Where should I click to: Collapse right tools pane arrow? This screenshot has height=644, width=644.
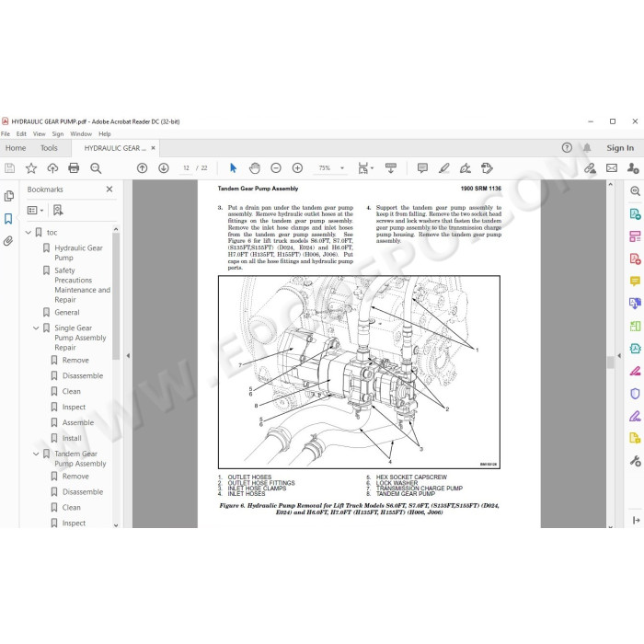click(619, 356)
